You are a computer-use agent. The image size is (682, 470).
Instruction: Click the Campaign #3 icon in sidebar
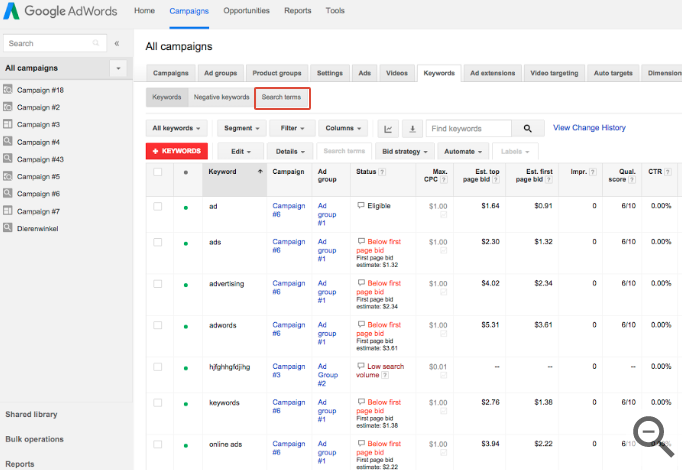coord(8,124)
